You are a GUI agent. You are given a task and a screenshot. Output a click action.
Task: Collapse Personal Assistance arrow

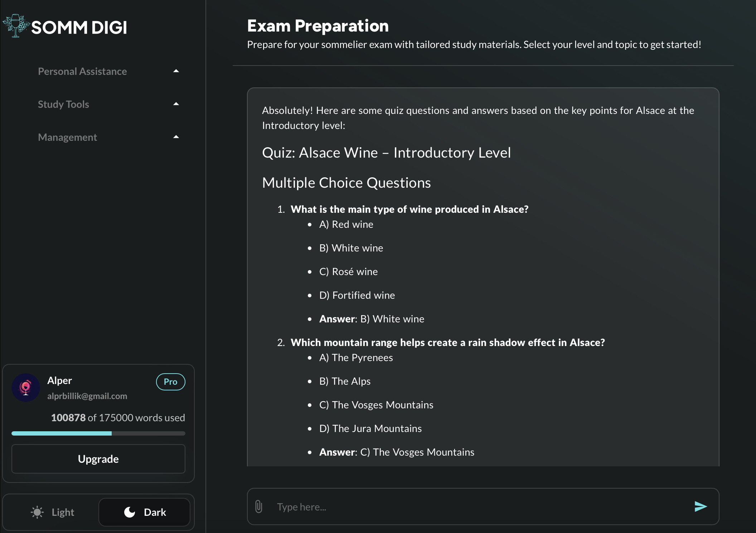coord(176,71)
